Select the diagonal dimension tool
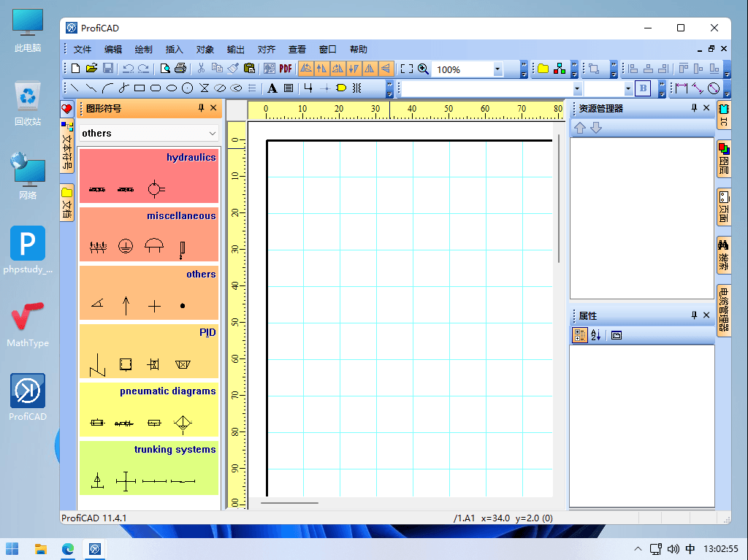 (698, 88)
